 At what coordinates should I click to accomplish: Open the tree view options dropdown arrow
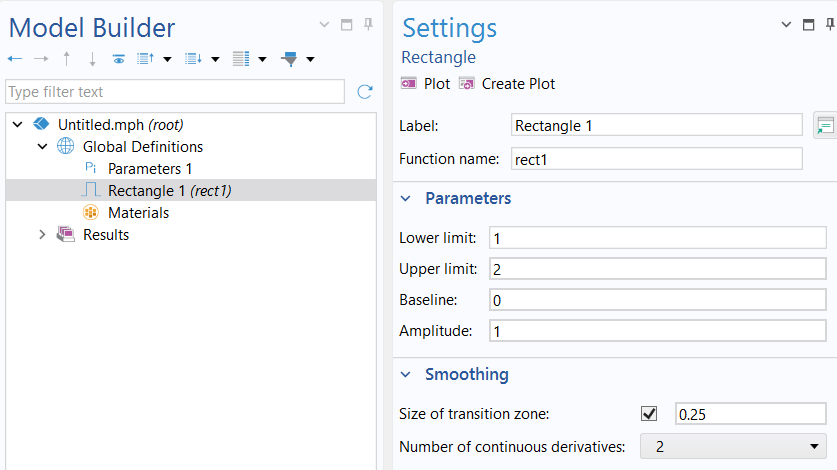click(262, 59)
